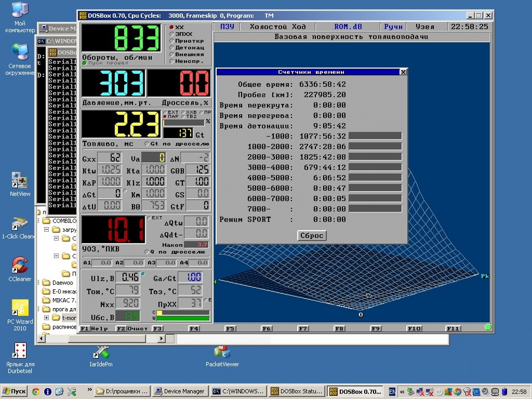Image resolution: width=532 pixels, height=399 pixels.
Task: Open the Durbetsel card shortcut icon
Action: (x=20, y=351)
